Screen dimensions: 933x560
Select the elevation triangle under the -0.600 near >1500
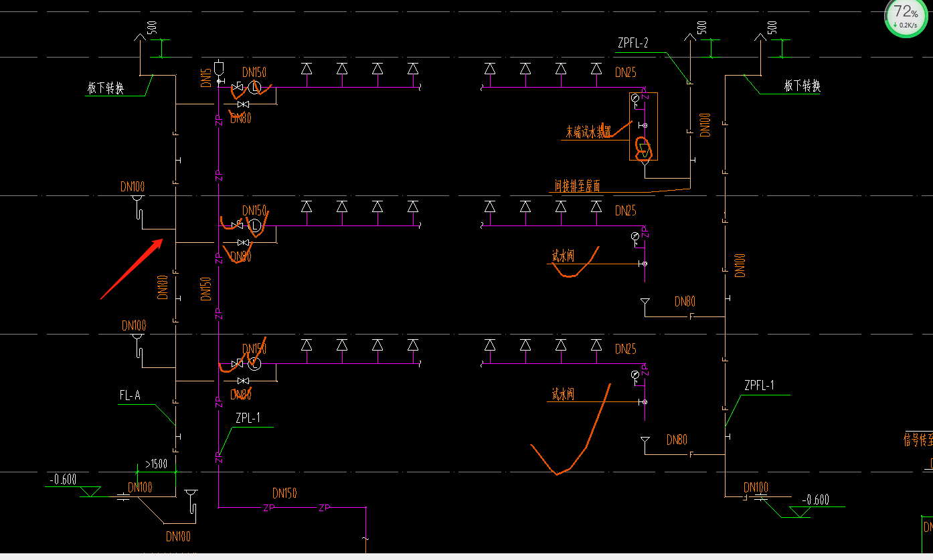click(90, 492)
